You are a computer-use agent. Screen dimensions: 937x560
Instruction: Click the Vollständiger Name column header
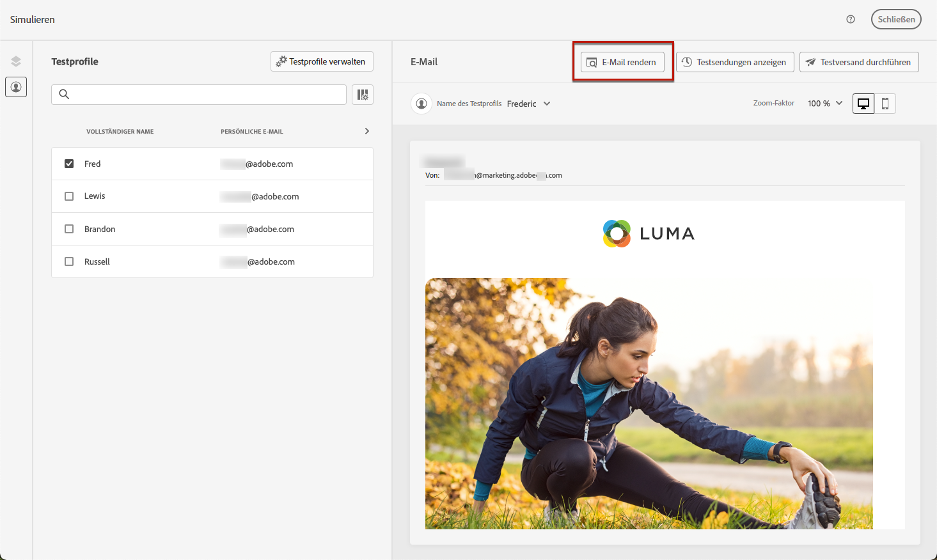click(120, 132)
